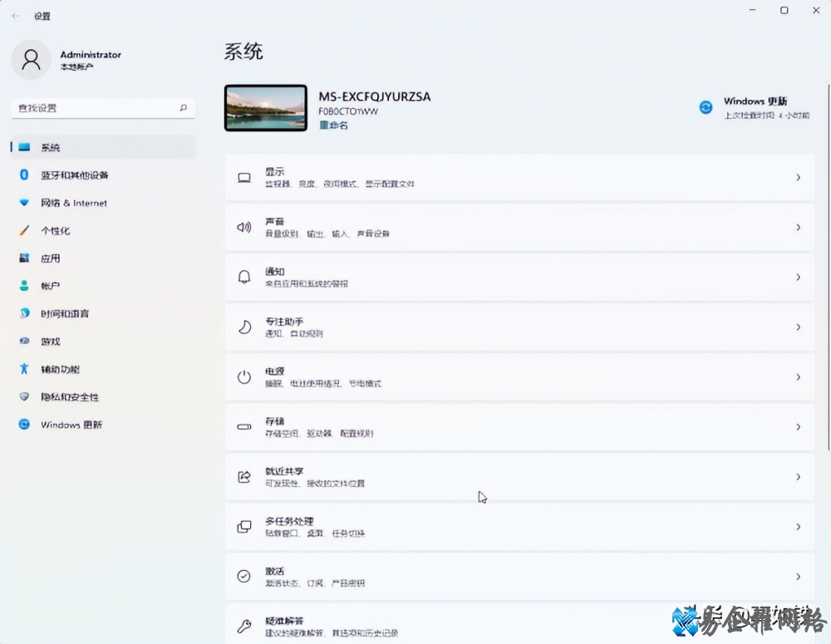Open 应用 in the sidebar menu
Screen dimensions: 831x644
coord(51,258)
